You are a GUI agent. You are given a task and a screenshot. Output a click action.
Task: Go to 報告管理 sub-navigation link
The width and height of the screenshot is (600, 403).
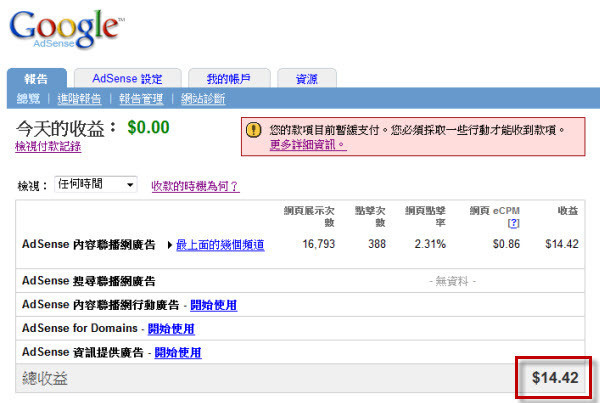pos(141,99)
